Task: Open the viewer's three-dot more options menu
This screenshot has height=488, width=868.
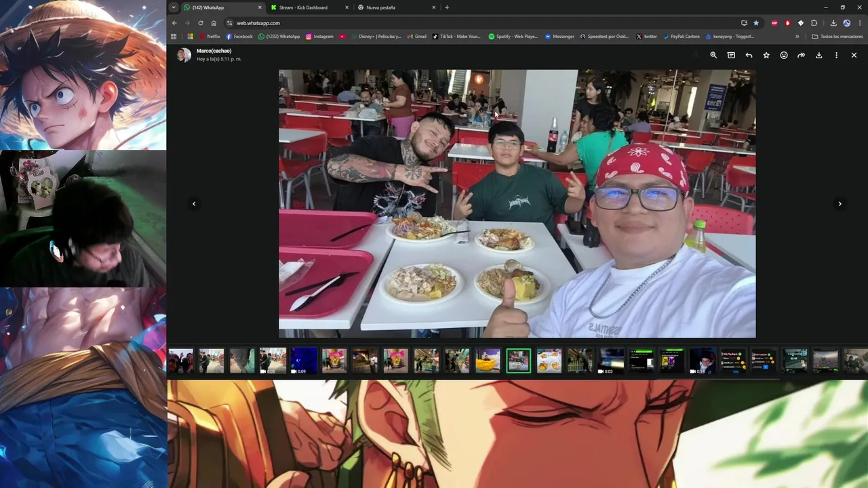Action: [836, 55]
